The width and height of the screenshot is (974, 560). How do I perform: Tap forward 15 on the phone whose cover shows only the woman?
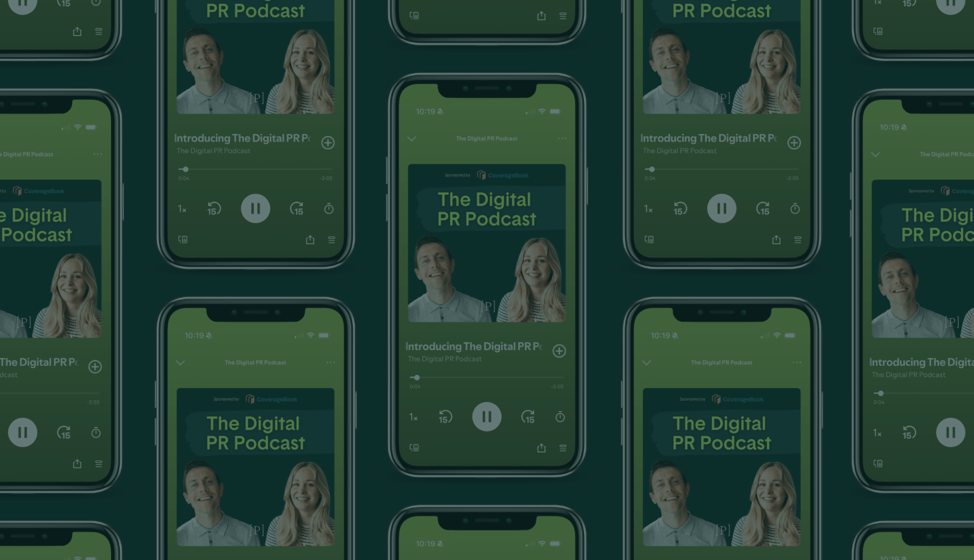(64, 433)
